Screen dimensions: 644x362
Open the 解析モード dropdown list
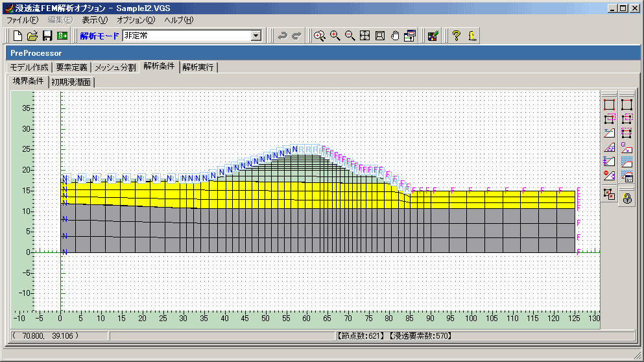pyautogui.click(x=256, y=36)
